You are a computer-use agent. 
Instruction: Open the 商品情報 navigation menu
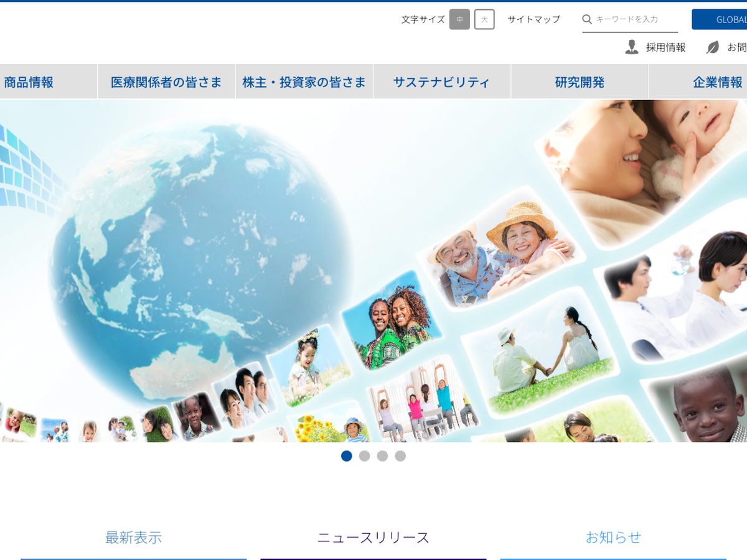click(29, 82)
